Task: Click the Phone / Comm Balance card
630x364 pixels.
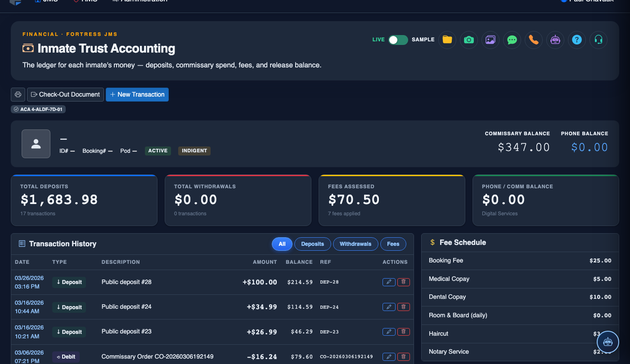Action: click(546, 200)
